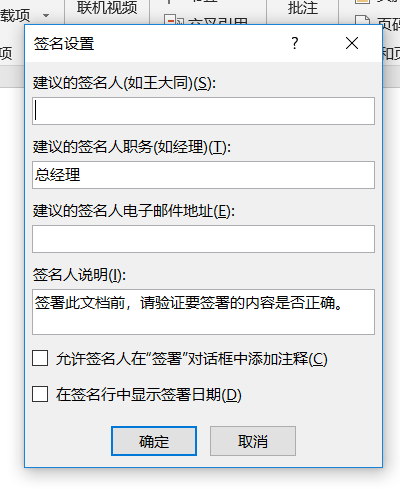Screen dimensions: 400x499
Task: Click the 建议的签名人(如王大同)(S) label
Action: point(124,83)
